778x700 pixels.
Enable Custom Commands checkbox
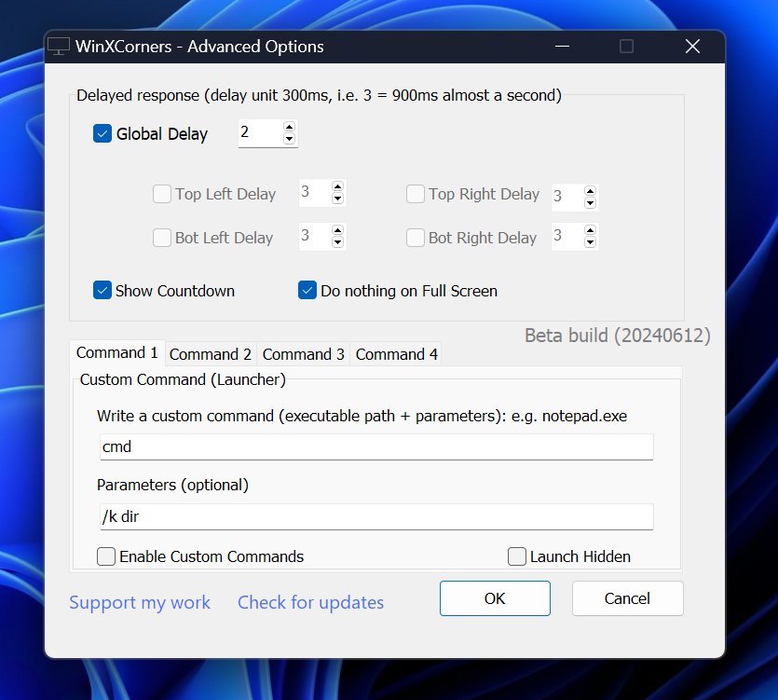pos(106,556)
